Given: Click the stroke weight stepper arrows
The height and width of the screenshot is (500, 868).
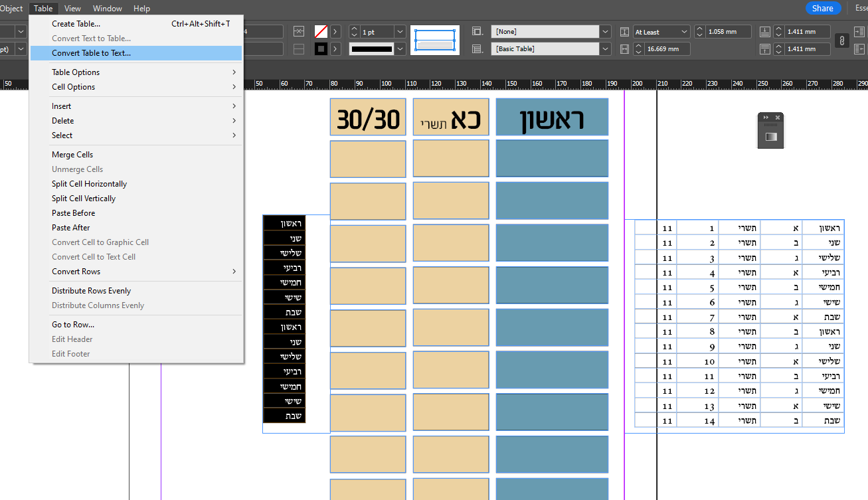Looking at the screenshot, I should tap(354, 31).
